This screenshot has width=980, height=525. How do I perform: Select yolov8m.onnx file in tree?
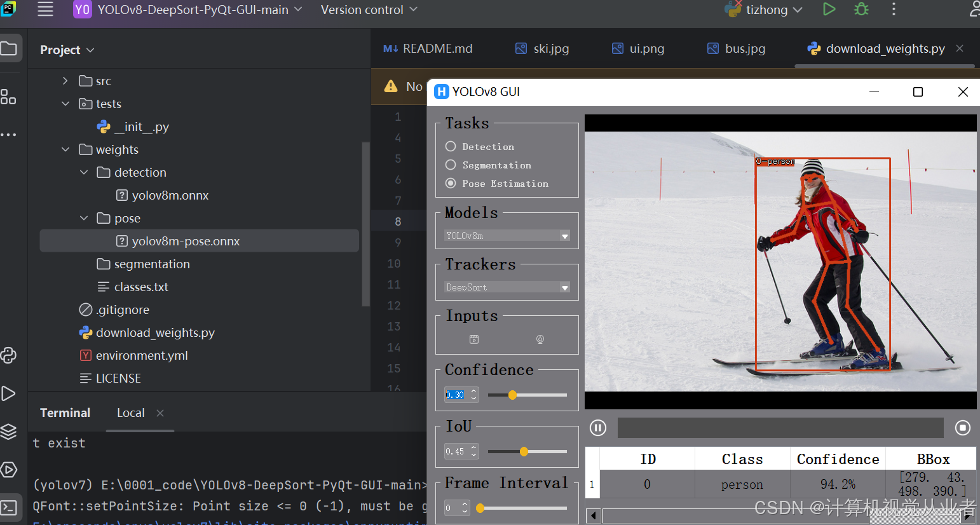coord(162,195)
